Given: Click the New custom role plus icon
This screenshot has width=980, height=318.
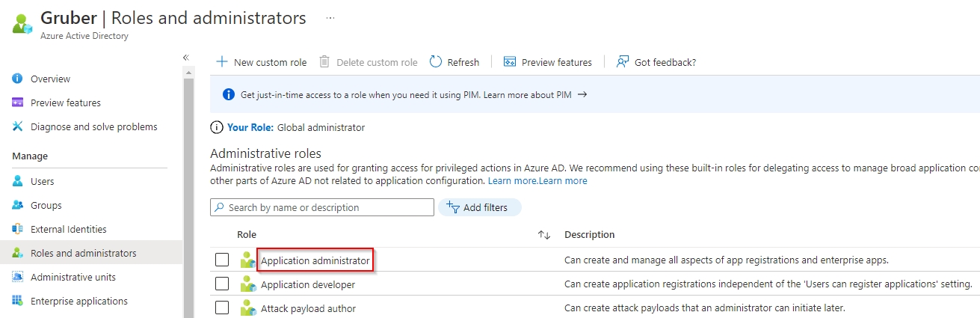Looking at the screenshot, I should [221, 62].
